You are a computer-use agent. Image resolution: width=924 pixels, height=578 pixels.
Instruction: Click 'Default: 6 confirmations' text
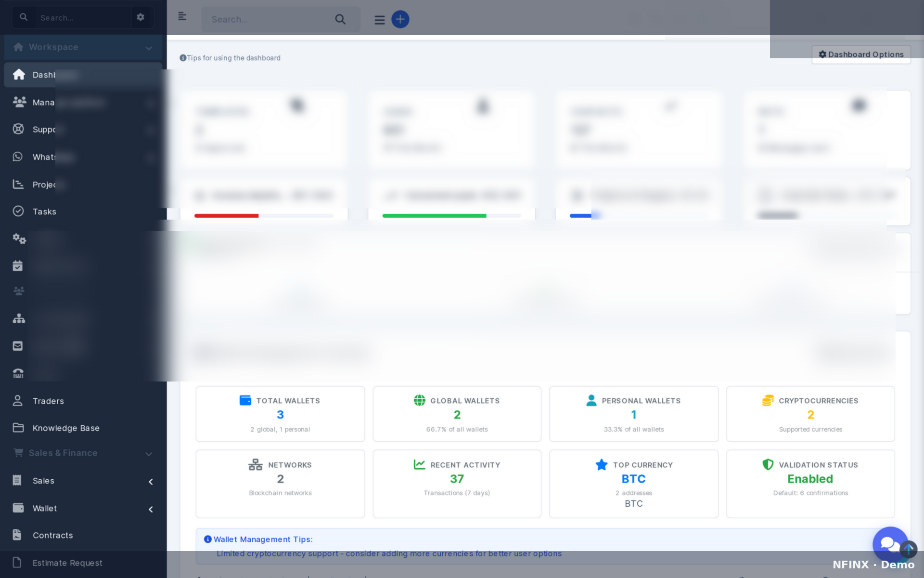pos(810,493)
